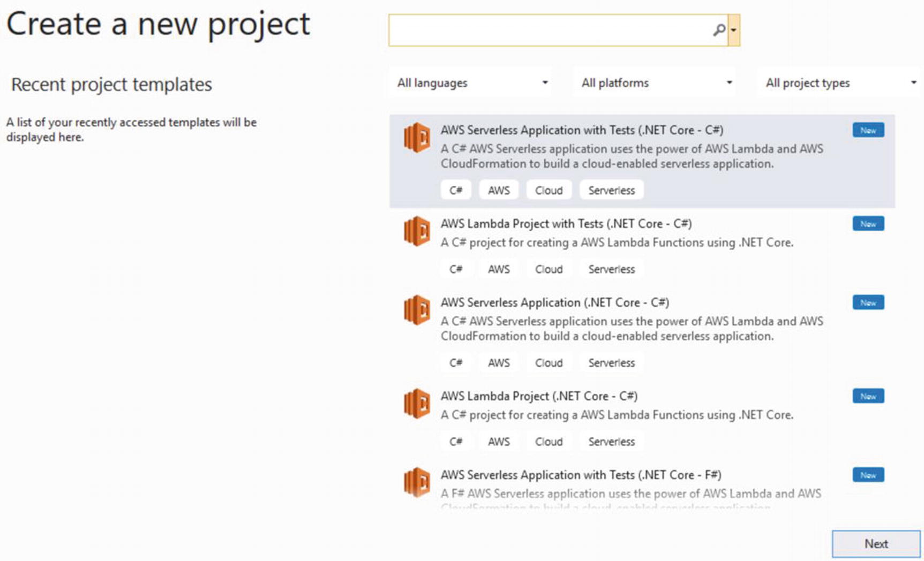This screenshot has height=561, width=924.
Task: Click AWS tag under Lambda Project with Tests
Action: pos(499,269)
